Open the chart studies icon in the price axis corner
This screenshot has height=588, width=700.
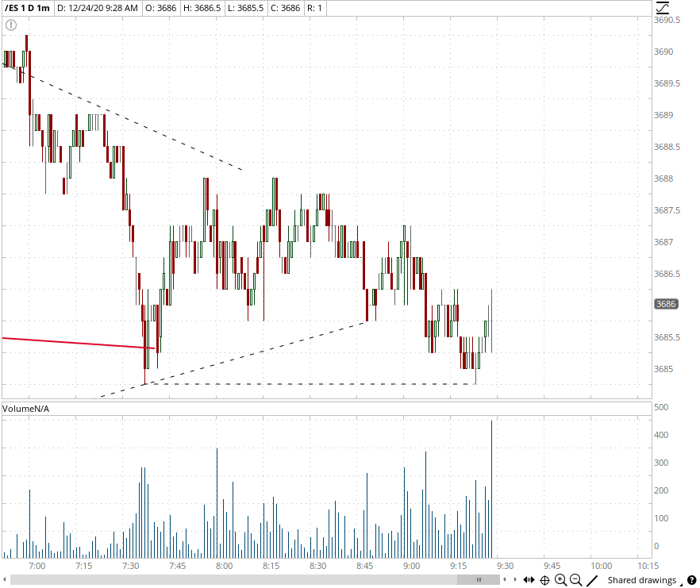click(663, 8)
